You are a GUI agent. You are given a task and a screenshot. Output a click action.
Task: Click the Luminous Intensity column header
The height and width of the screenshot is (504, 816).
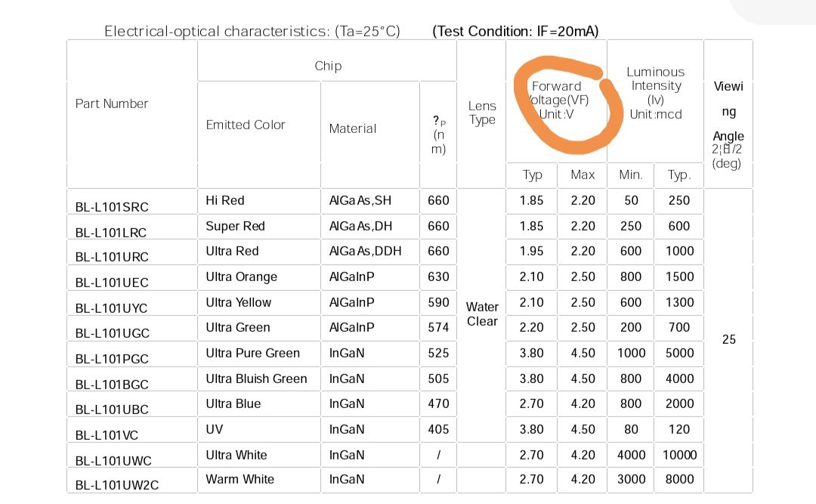tap(655, 93)
